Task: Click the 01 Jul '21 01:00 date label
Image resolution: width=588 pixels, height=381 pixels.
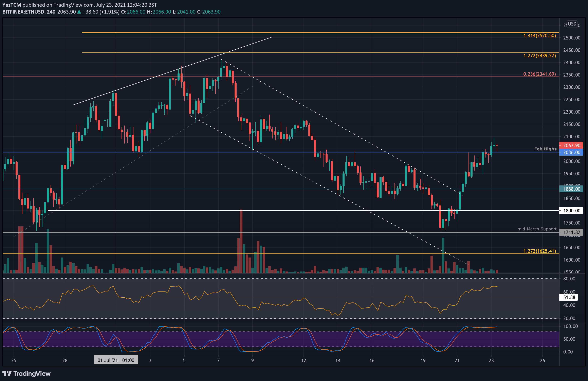Action: (116, 360)
